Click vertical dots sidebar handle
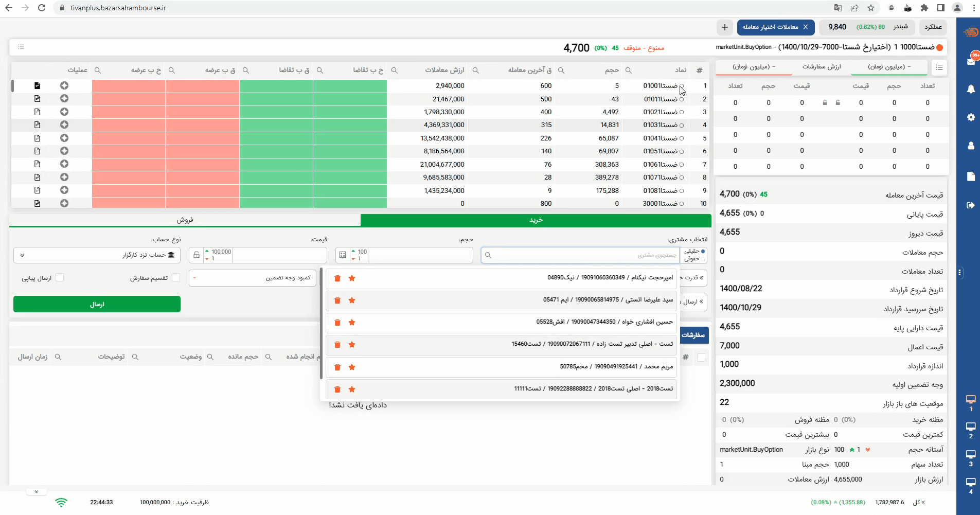Viewport: 980px width, 515px height. [x=960, y=273]
